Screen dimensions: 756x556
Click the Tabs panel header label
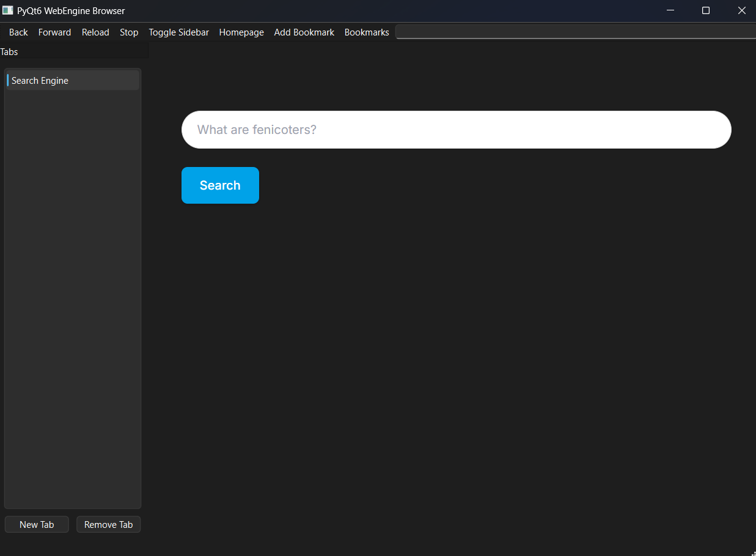(x=9, y=52)
